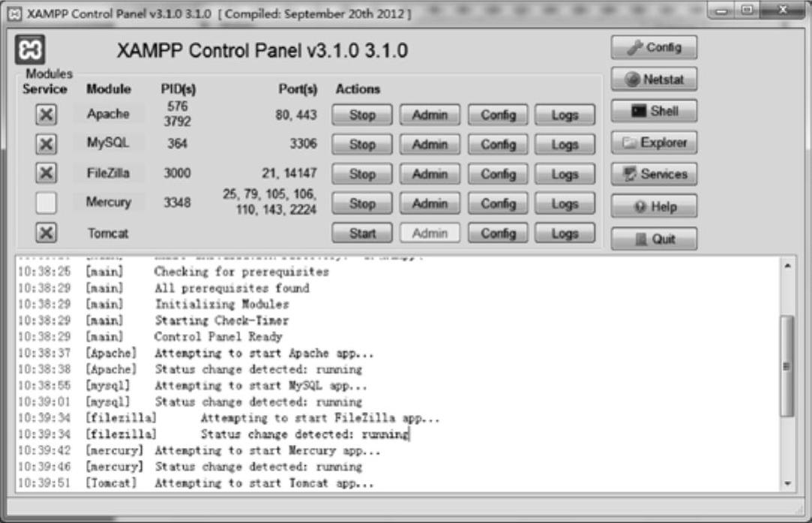Click 'Attempting to start MySQL app' log line
The image size is (812, 523).
coord(260,385)
